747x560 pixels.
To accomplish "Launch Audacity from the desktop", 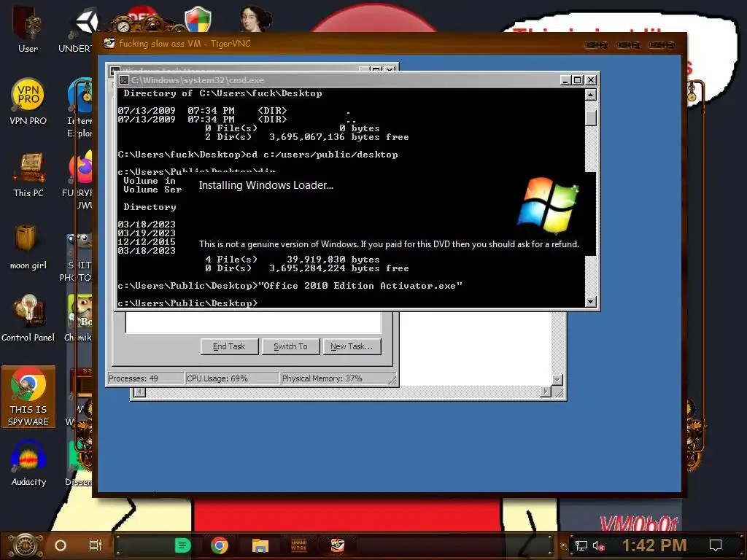I will point(28,464).
